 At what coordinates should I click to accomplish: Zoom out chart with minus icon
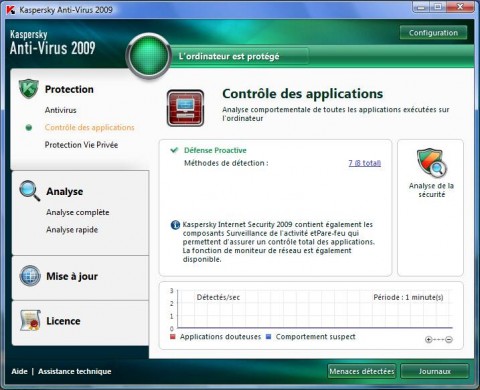pyautogui.click(x=449, y=340)
